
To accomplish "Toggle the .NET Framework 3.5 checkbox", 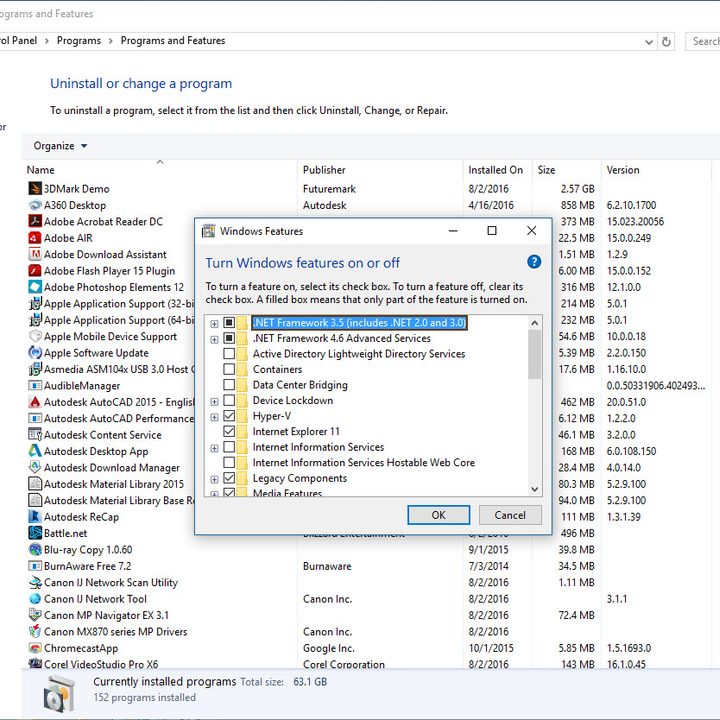I will 229,323.
